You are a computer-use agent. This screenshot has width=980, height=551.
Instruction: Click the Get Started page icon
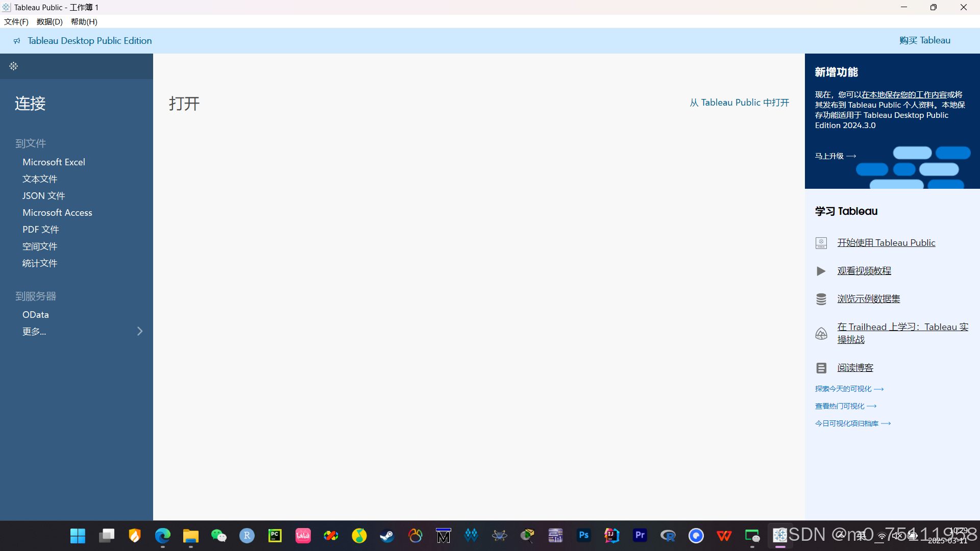[821, 243]
